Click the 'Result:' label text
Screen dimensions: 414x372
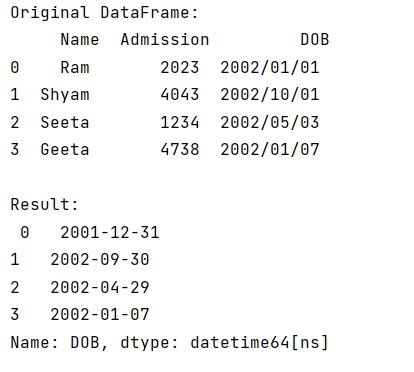point(45,204)
